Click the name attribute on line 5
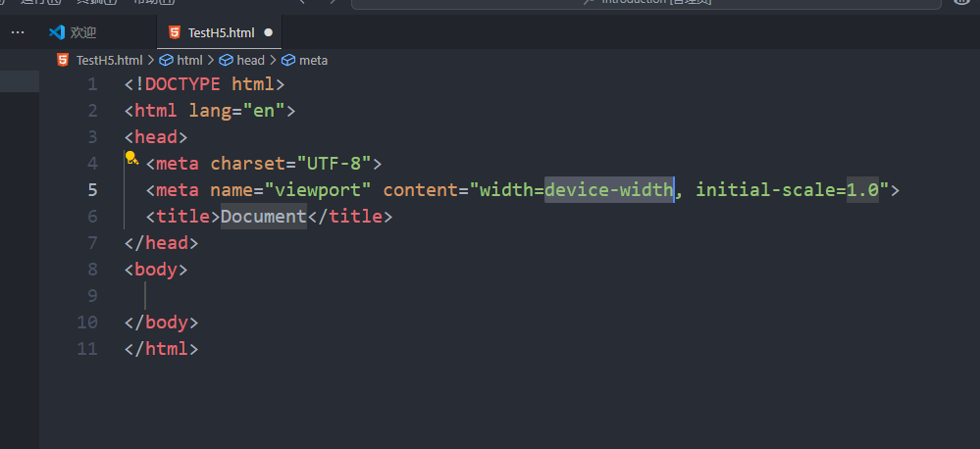 click(x=232, y=190)
